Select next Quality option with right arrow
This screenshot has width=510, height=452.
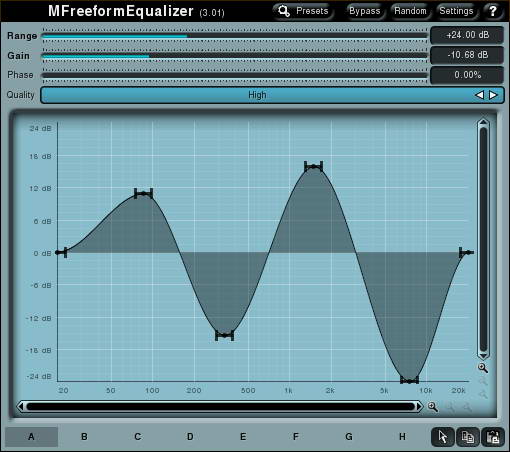point(493,95)
